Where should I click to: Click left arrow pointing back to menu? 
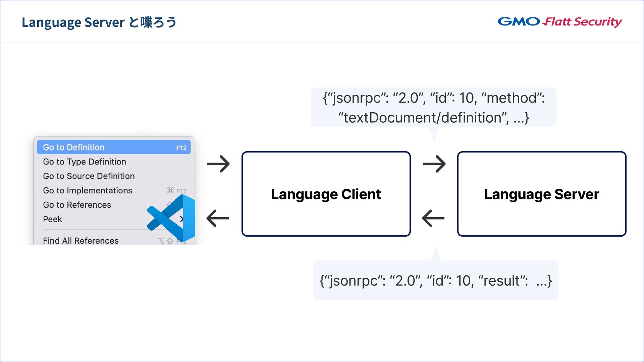218,218
